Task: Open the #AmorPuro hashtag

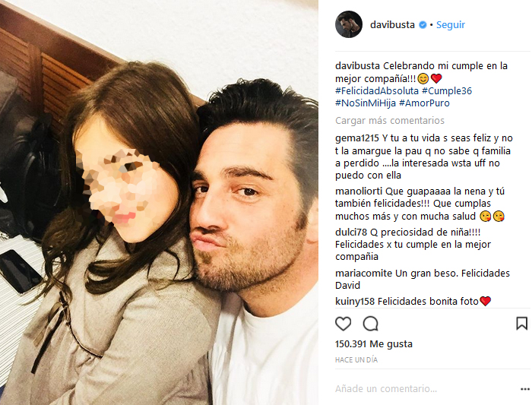Action: [x=424, y=103]
